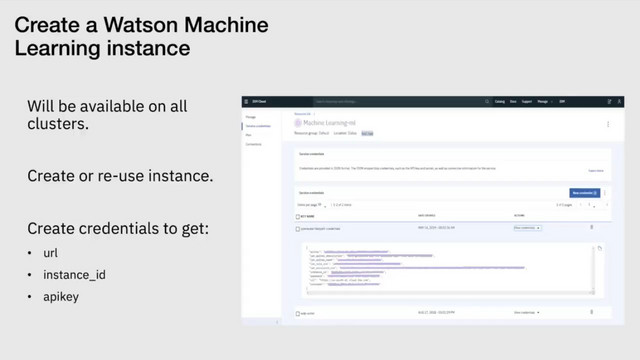Open the IBM Cloud hamburger navigation menu

(x=246, y=102)
